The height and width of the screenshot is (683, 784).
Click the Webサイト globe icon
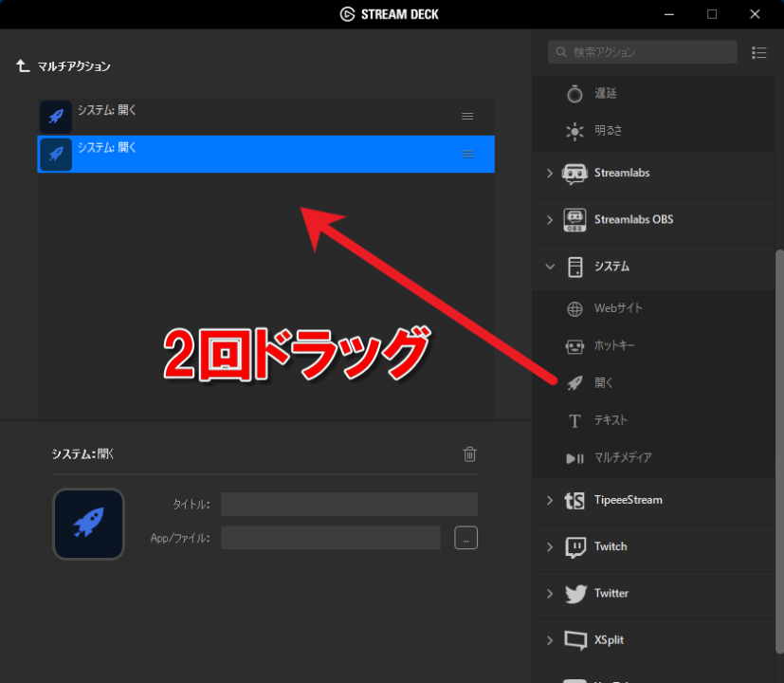[x=574, y=307]
